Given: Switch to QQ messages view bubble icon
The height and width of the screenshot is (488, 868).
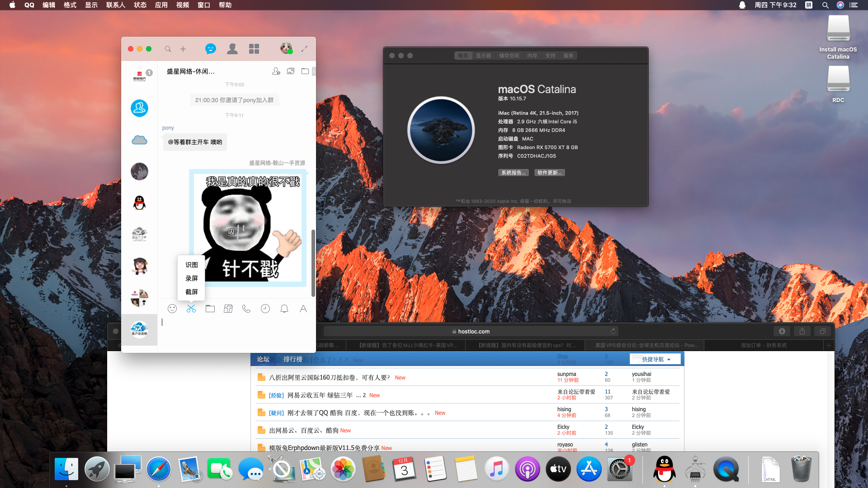Looking at the screenshot, I should [211, 49].
